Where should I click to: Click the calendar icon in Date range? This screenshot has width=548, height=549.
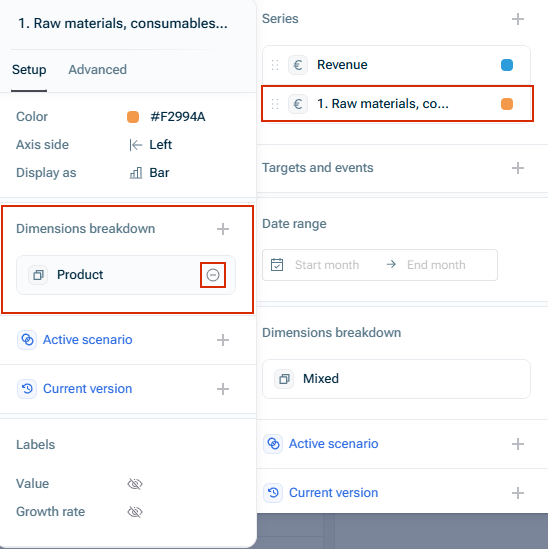[277, 265]
